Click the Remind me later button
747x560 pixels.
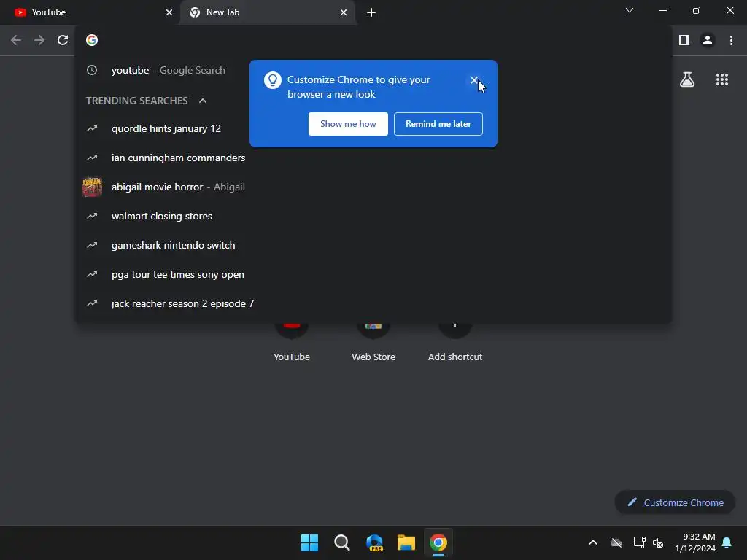click(438, 124)
